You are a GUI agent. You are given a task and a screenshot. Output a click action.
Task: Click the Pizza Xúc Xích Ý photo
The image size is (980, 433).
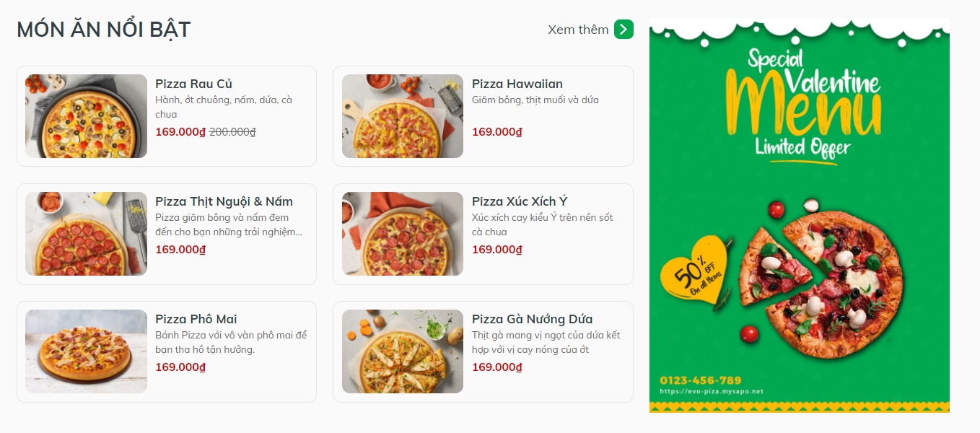(x=402, y=234)
